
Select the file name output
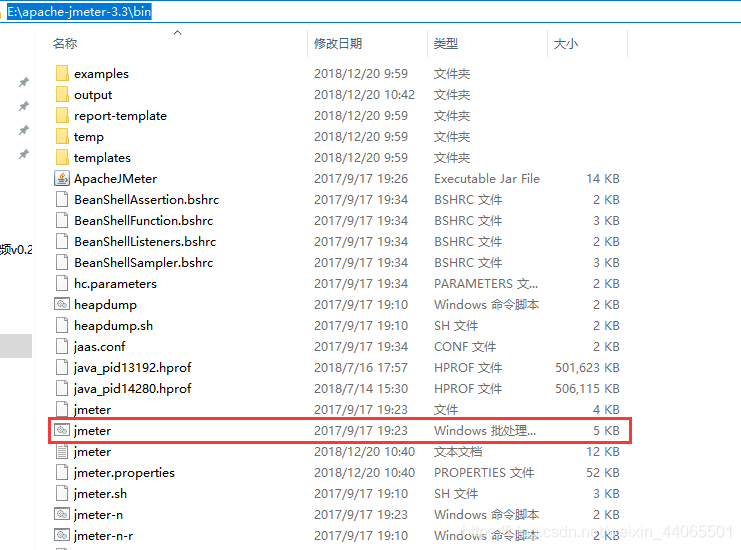[x=93, y=95]
